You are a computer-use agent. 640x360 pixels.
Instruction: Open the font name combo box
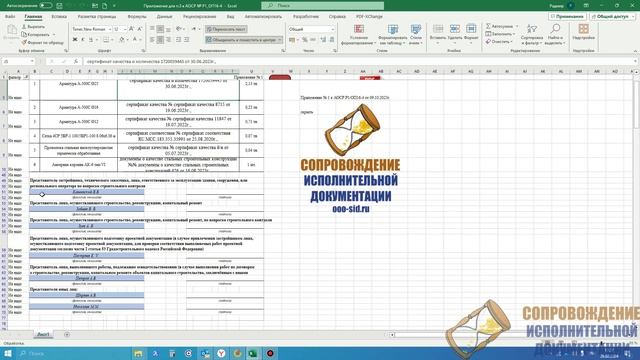pyautogui.click(x=91, y=29)
